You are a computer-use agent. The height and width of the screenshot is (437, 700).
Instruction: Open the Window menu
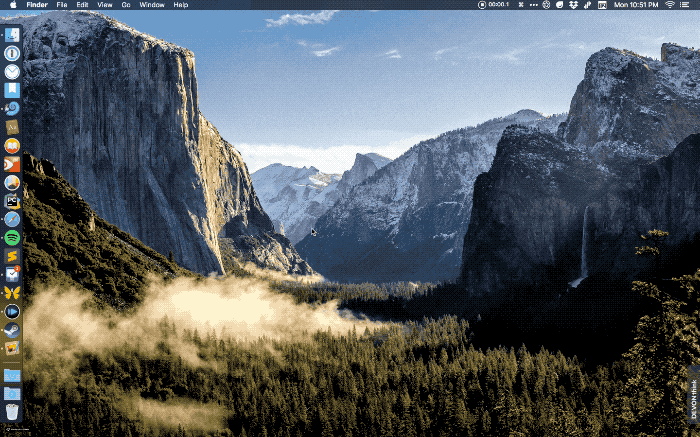152,5
